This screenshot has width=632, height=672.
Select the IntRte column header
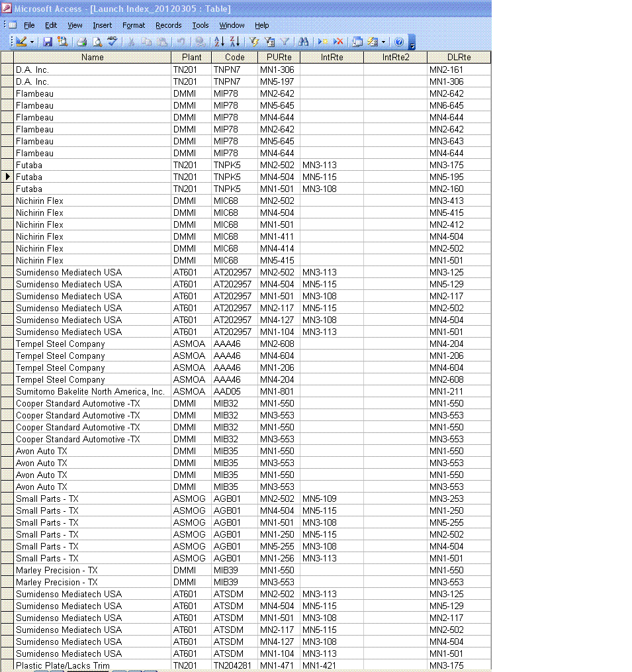(332, 57)
